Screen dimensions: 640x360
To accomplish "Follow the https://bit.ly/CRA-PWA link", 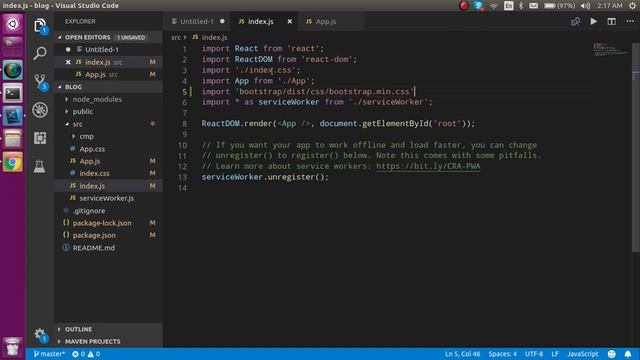I will coord(428,166).
